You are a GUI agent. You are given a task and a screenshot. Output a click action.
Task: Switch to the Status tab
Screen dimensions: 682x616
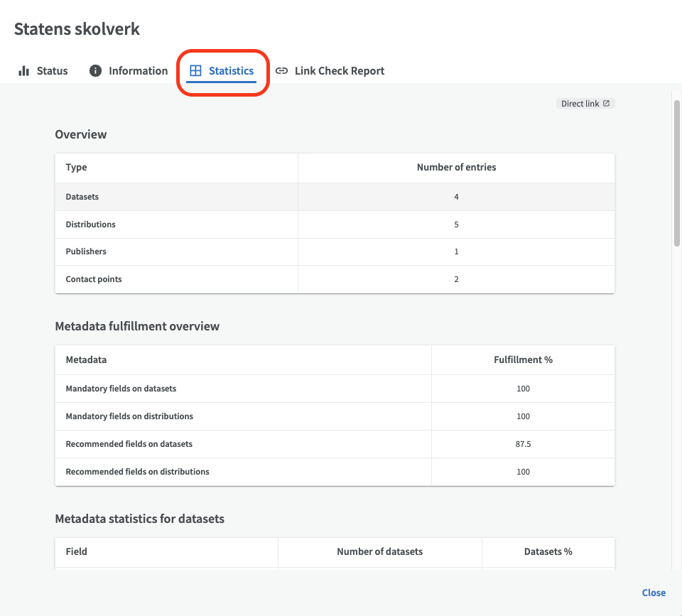coord(43,71)
